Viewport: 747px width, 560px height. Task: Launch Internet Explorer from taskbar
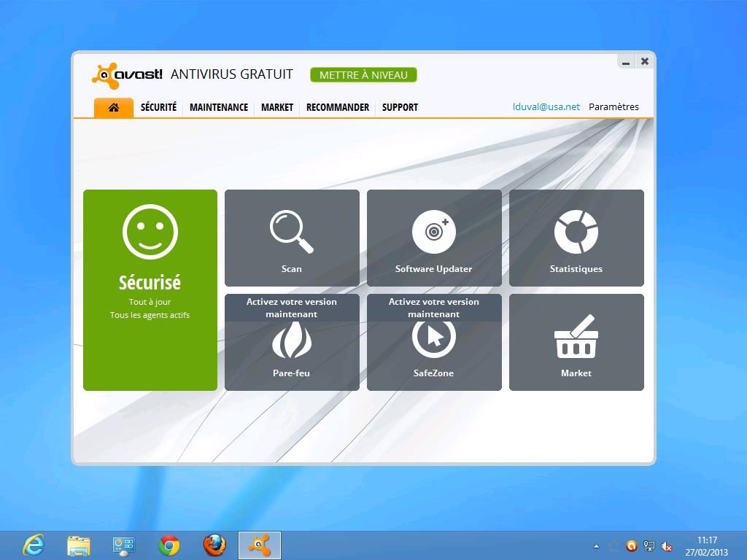(x=34, y=545)
